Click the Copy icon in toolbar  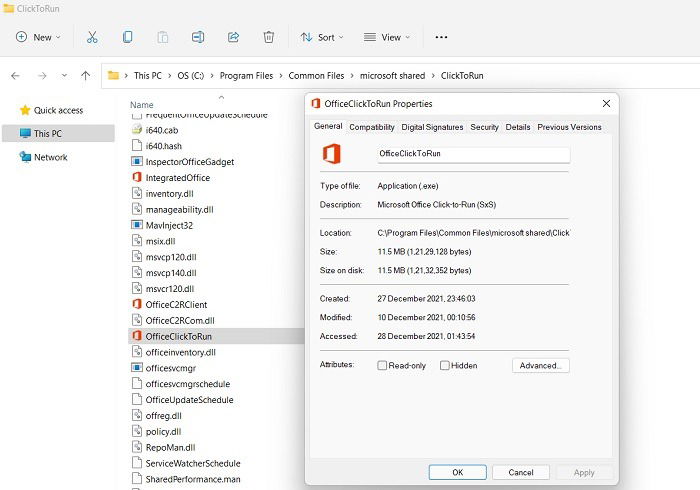(127, 37)
